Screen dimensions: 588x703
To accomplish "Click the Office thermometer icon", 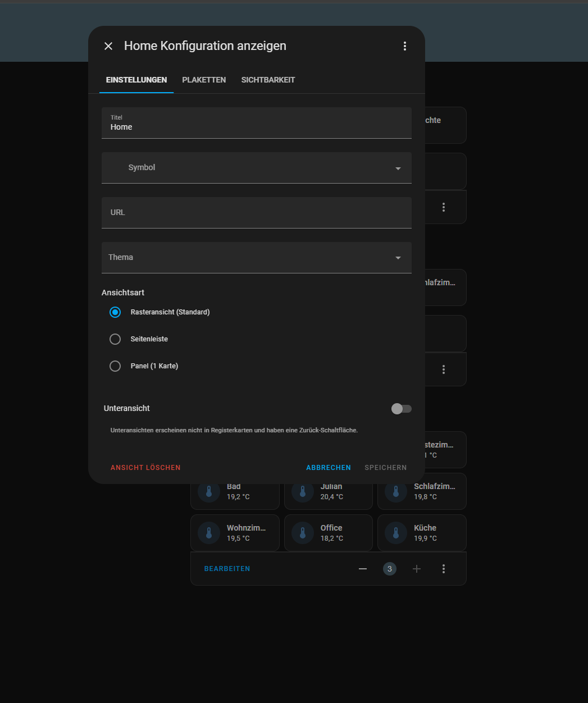I will [303, 533].
